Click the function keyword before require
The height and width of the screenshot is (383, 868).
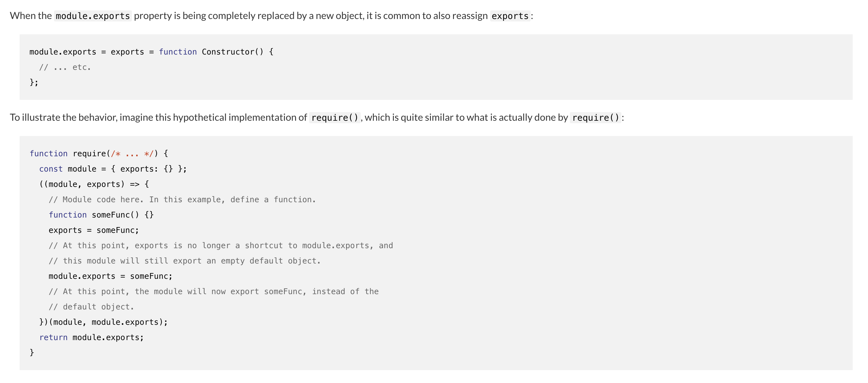pos(48,154)
